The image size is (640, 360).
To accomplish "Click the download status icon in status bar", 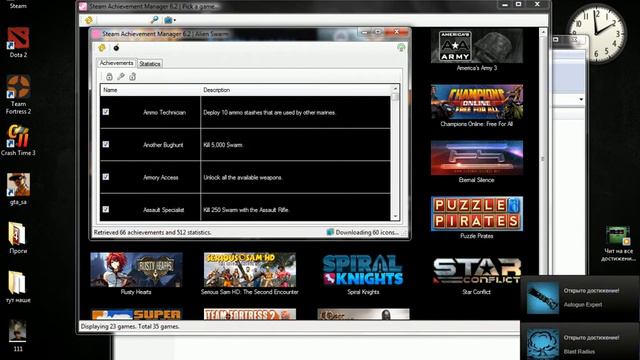I will [x=330, y=232].
